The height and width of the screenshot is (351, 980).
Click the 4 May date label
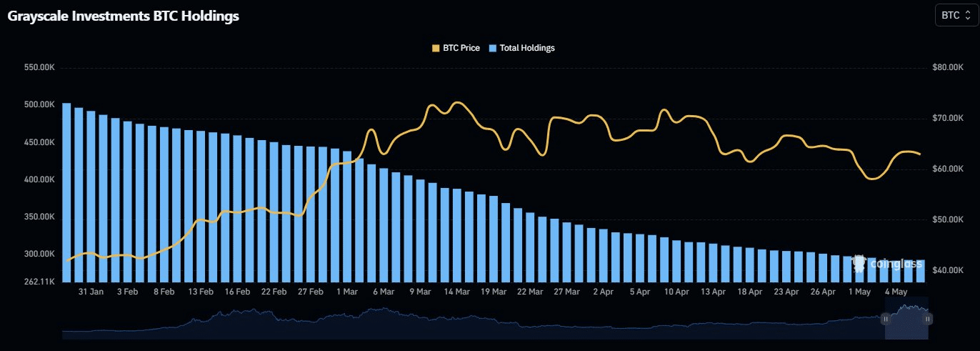coord(896,292)
